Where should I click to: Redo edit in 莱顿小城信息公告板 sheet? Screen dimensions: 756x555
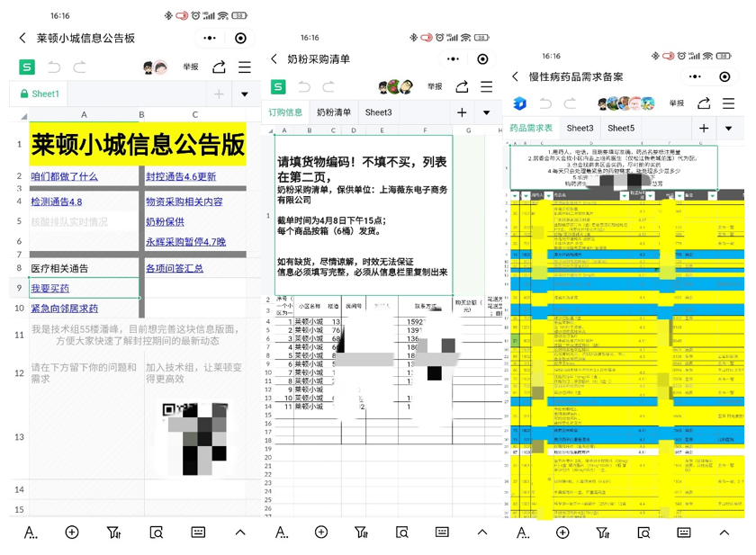point(79,67)
